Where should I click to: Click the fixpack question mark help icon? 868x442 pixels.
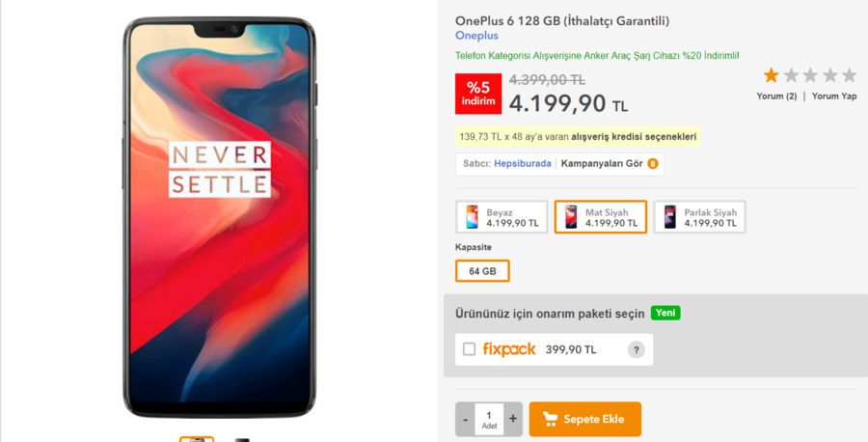(637, 349)
